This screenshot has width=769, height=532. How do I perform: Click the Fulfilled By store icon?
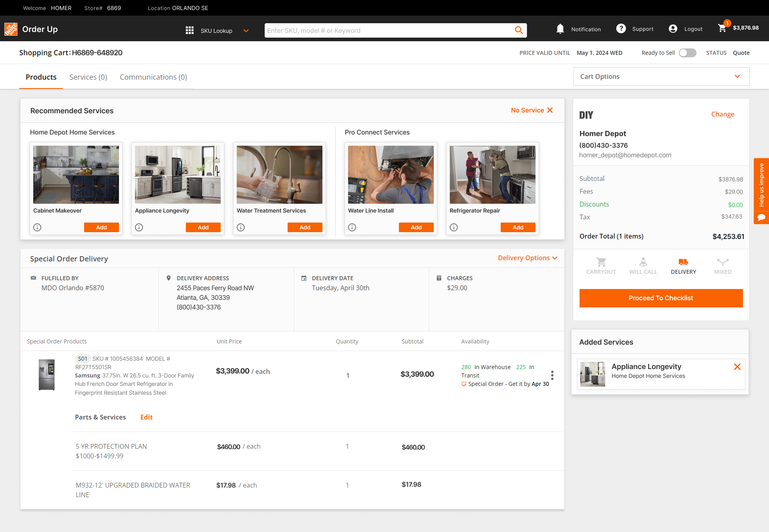pos(34,278)
